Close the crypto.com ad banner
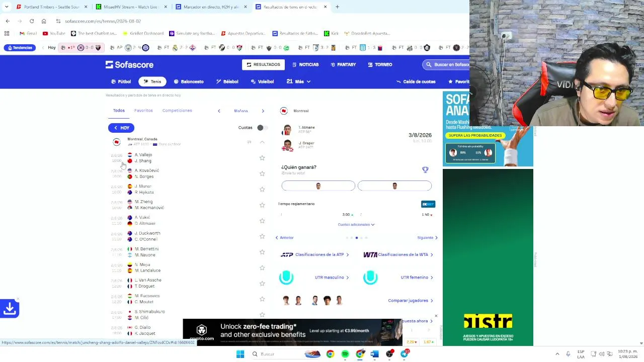The image size is (644, 362). coord(436,316)
